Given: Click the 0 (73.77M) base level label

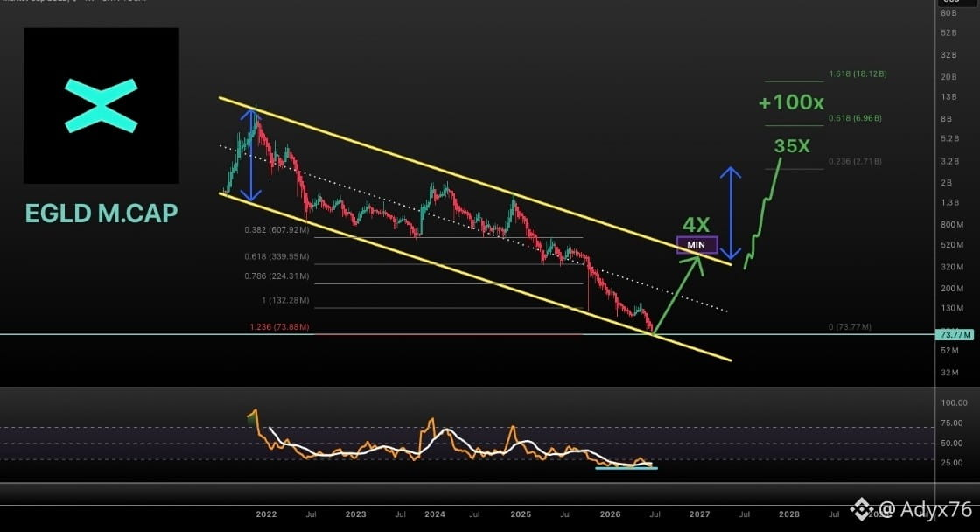Looking at the screenshot, I should coord(850,326).
